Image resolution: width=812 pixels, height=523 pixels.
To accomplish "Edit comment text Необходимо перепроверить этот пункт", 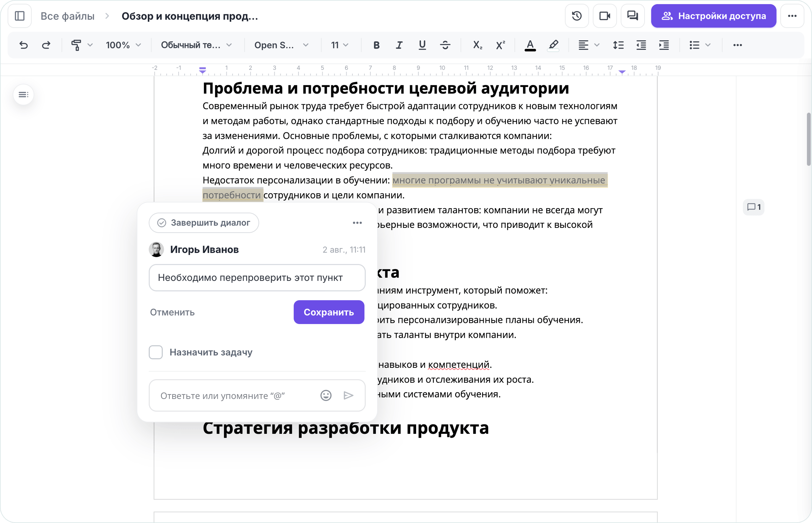I will [x=257, y=277].
